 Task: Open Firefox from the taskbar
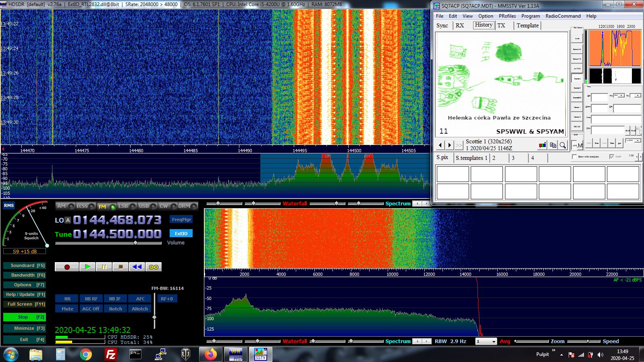pos(210,354)
